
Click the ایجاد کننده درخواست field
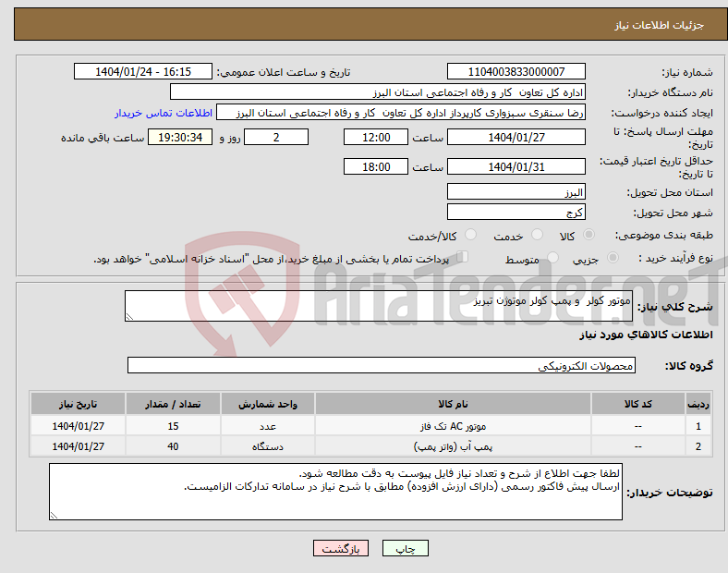(401, 113)
